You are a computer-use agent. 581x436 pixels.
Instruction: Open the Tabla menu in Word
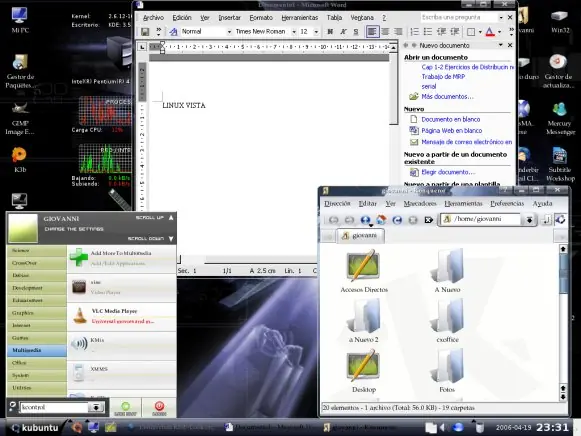click(334, 18)
